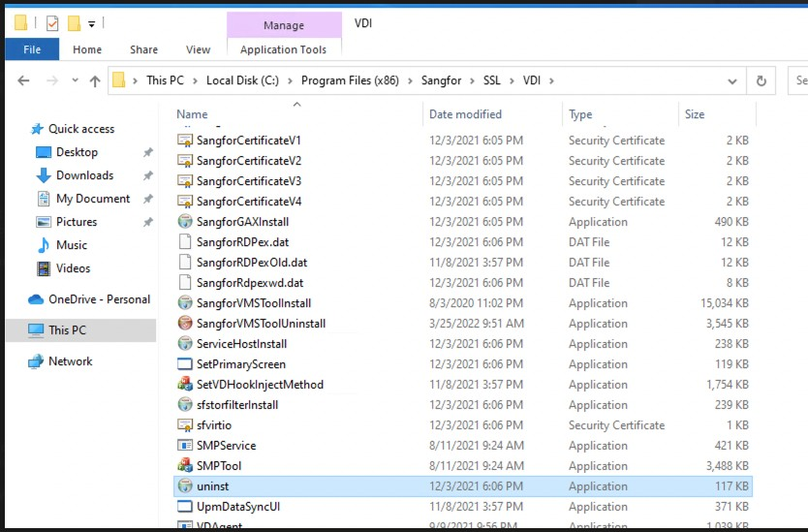Expand the chevron after This PC

pyautogui.click(x=196, y=81)
